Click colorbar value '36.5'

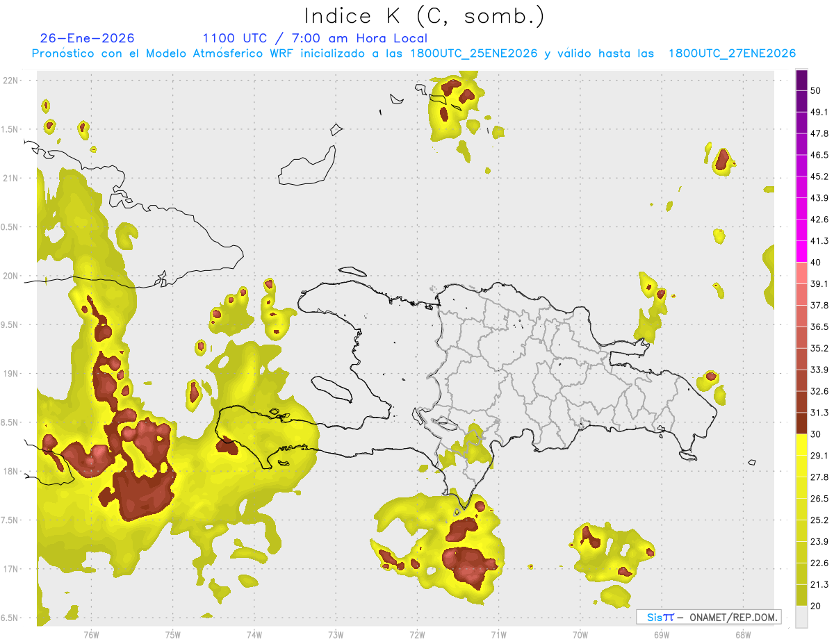pyautogui.click(x=819, y=327)
